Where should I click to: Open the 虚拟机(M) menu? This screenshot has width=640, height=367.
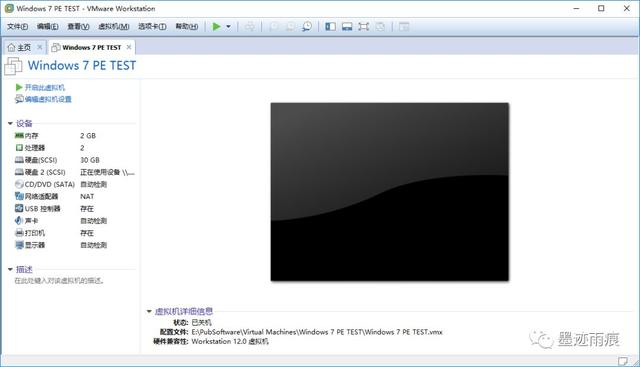click(113, 27)
